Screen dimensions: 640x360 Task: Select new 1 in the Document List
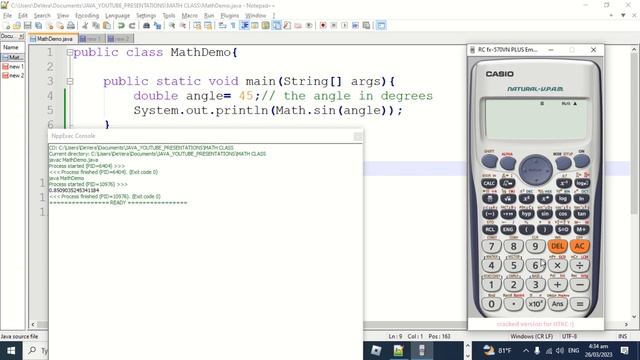pos(13,66)
